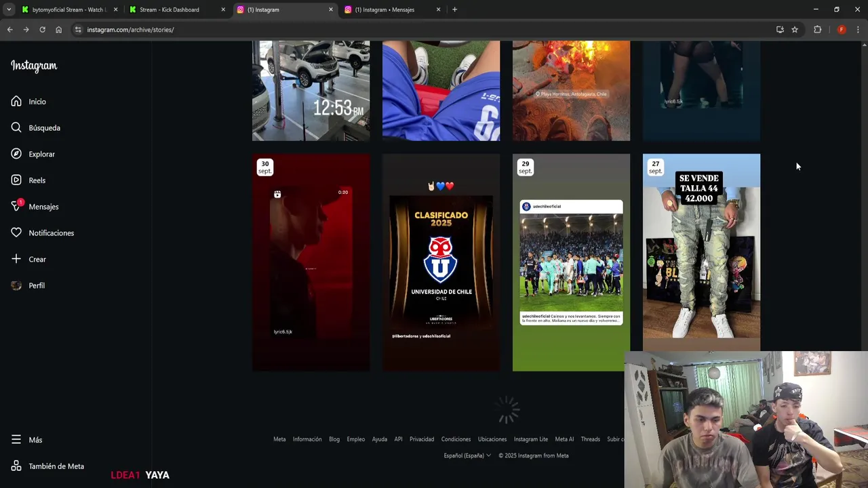Switch to (1) Instagram • Mensajes tab

pyautogui.click(x=392, y=9)
